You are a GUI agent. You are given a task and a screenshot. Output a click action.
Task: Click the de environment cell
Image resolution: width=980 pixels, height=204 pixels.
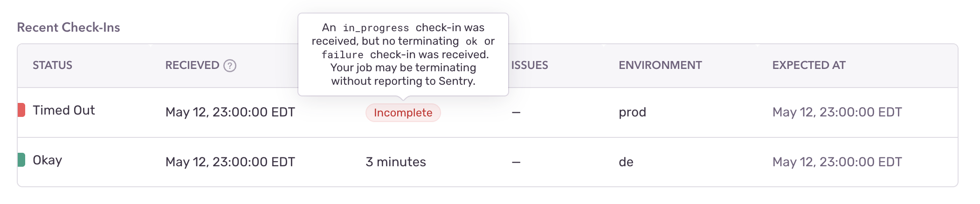click(626, 162)
